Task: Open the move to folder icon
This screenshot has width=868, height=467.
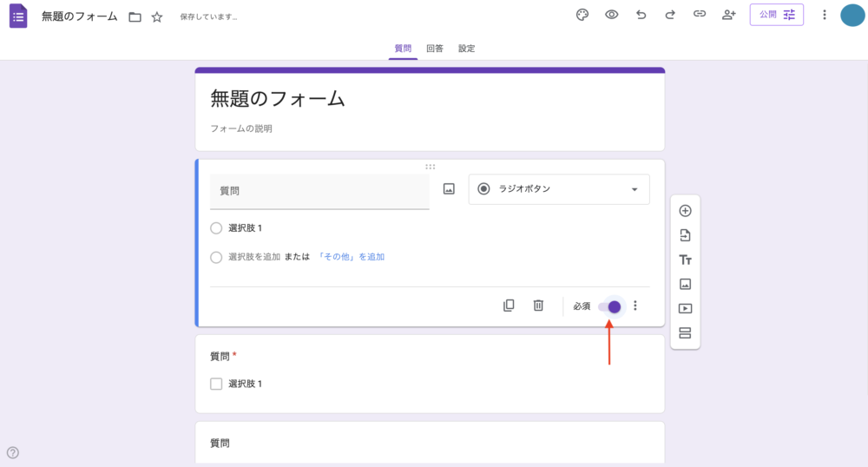Action: (x=135, y=17)
